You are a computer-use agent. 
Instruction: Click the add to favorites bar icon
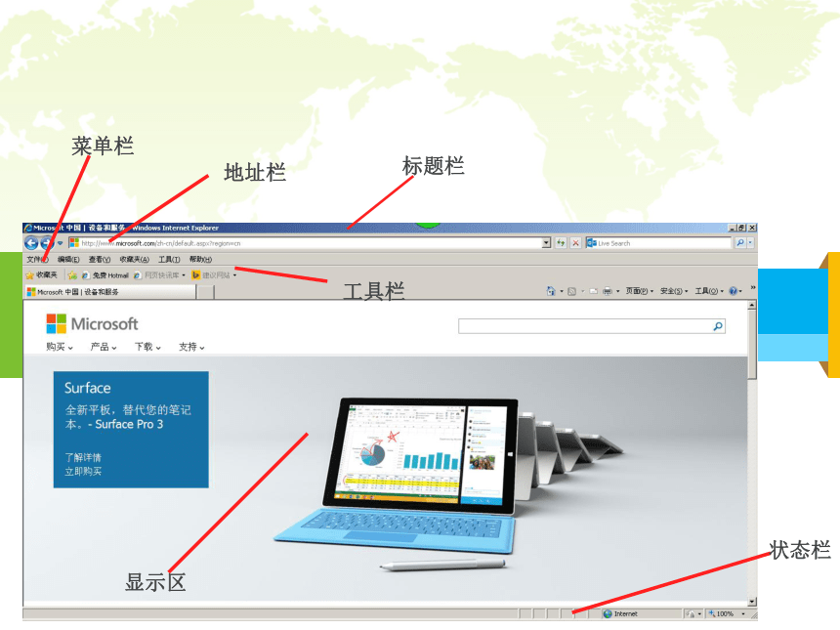tap(72, 275)
